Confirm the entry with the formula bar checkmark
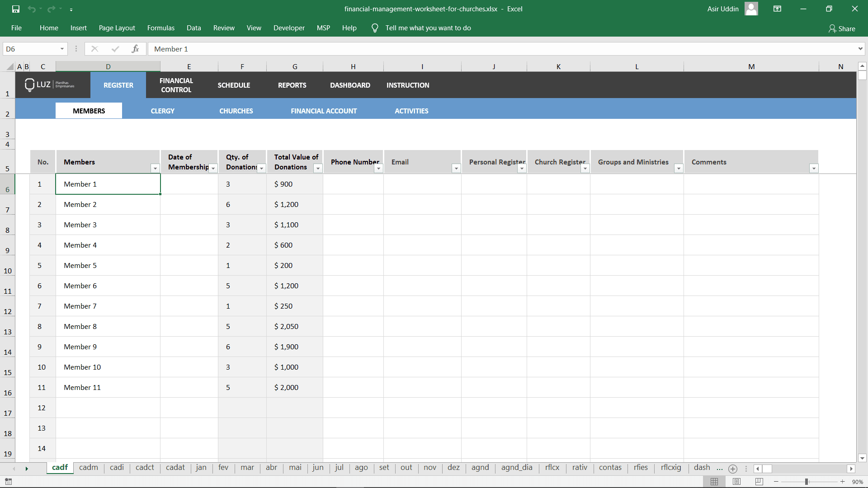Image resolution: width=868 pixels, height=488 pixels. coord(115,48)
